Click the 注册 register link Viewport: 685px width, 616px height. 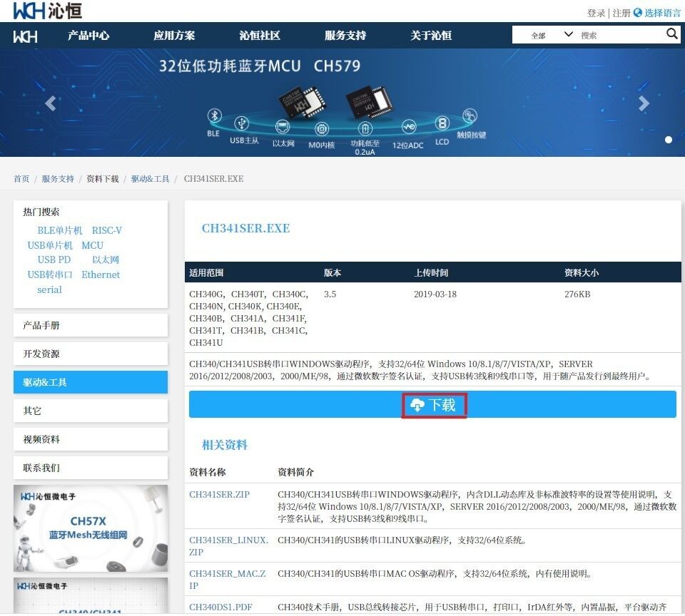click(x=621, y=13)
